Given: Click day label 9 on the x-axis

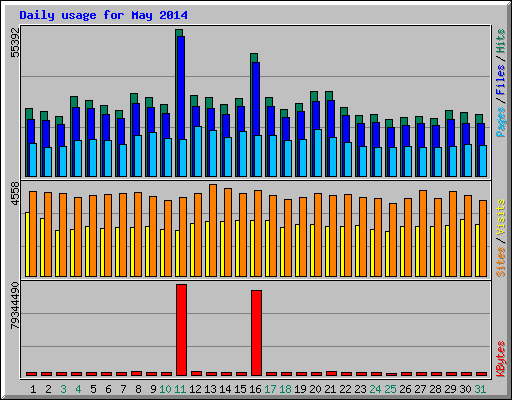Looking at the screenshot, I should pos(153,389).
